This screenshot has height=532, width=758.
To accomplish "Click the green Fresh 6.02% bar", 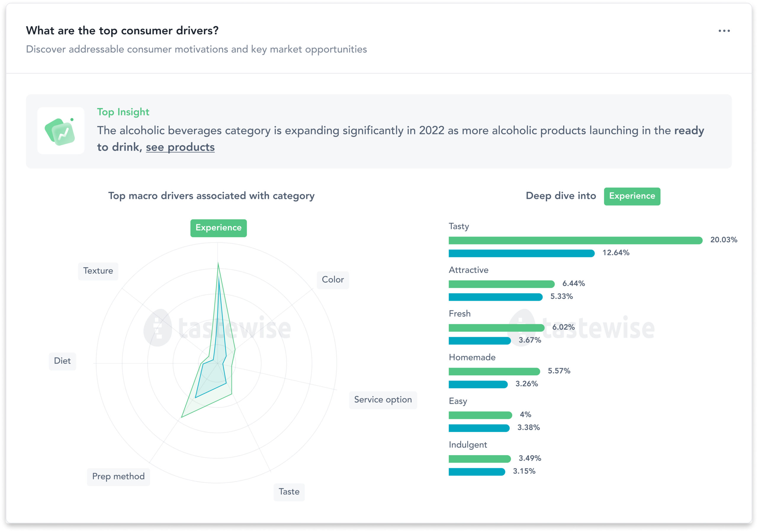I will click(496, 328).
